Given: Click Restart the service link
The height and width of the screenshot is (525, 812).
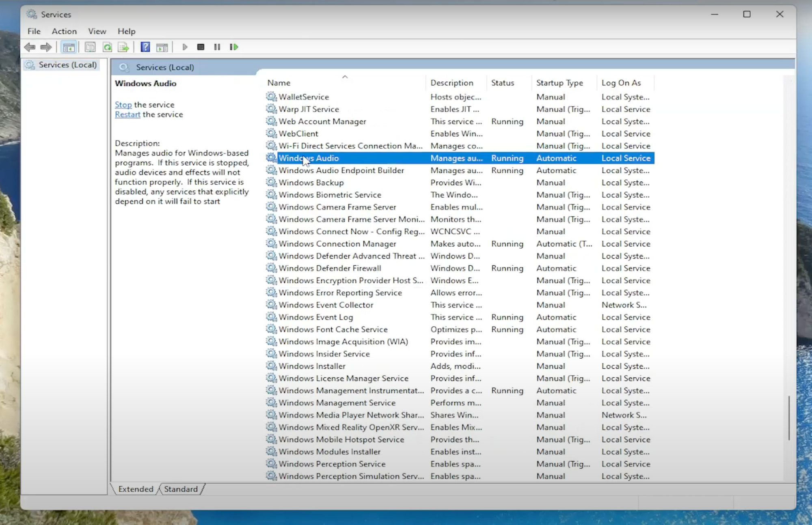Looking at the screenshot, I should pyautogui.click(x=127, y=114).
